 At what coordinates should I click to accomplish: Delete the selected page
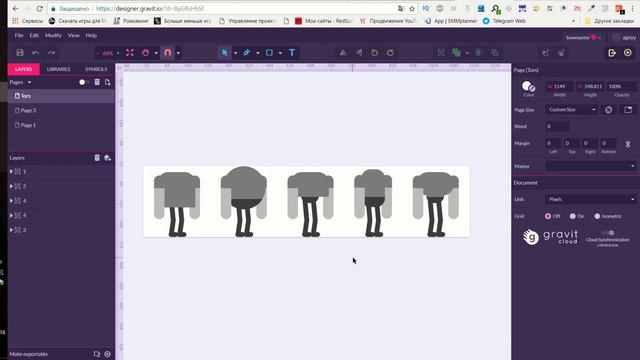[97, 82]
